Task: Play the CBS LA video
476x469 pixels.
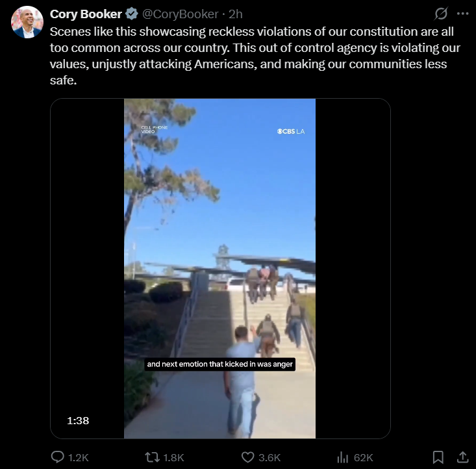Action: (x=219, y=268)
